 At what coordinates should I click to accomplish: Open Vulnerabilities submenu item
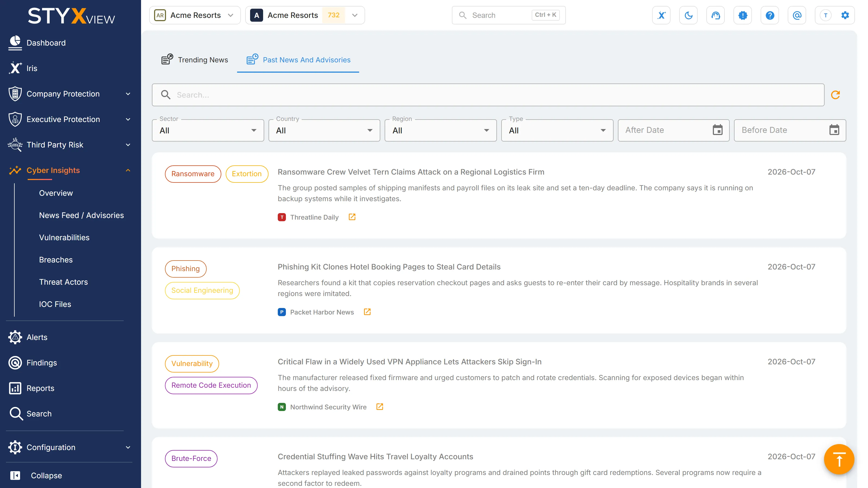pos(64,237)
